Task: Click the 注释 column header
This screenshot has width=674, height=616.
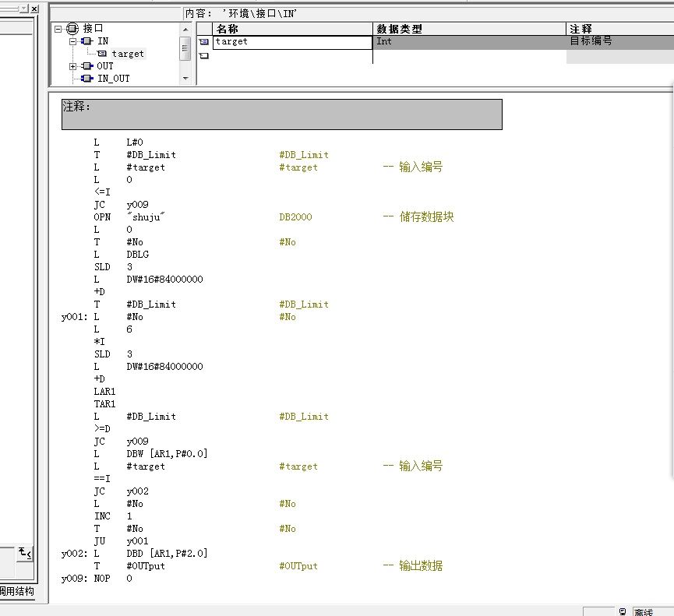Action: click(619, 29)
